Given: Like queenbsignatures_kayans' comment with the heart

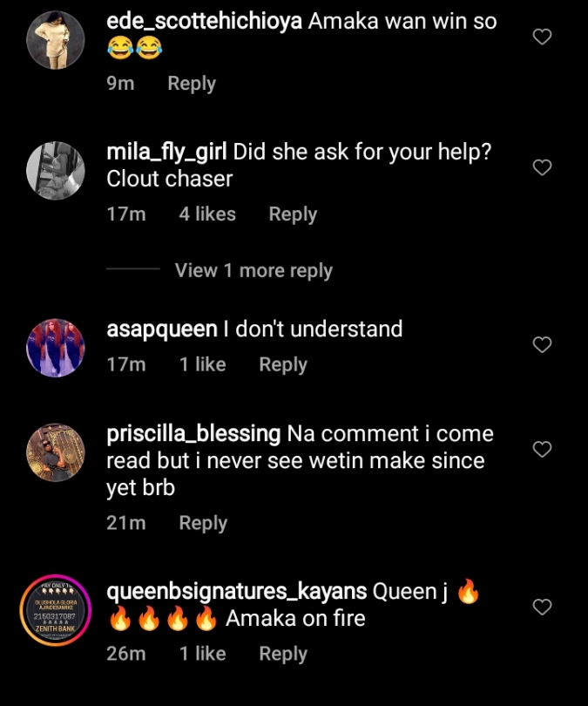Looking at the screenshot, I should pos(542,607).
